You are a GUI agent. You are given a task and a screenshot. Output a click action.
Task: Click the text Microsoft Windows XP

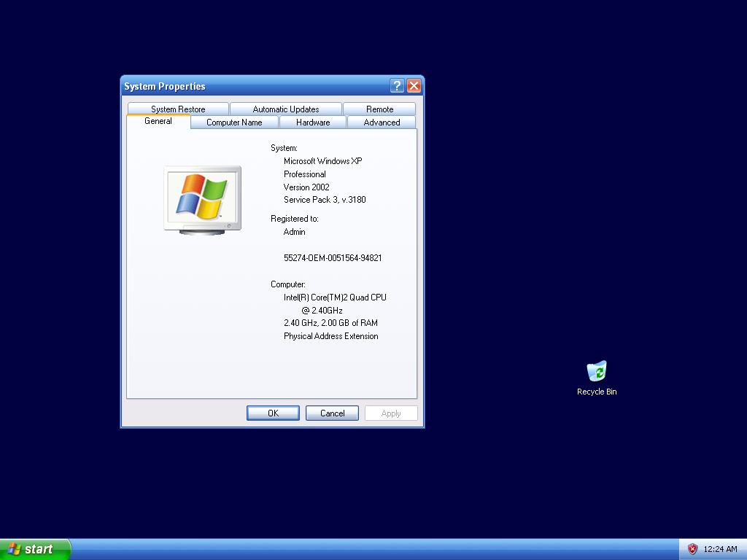point(322,161)
